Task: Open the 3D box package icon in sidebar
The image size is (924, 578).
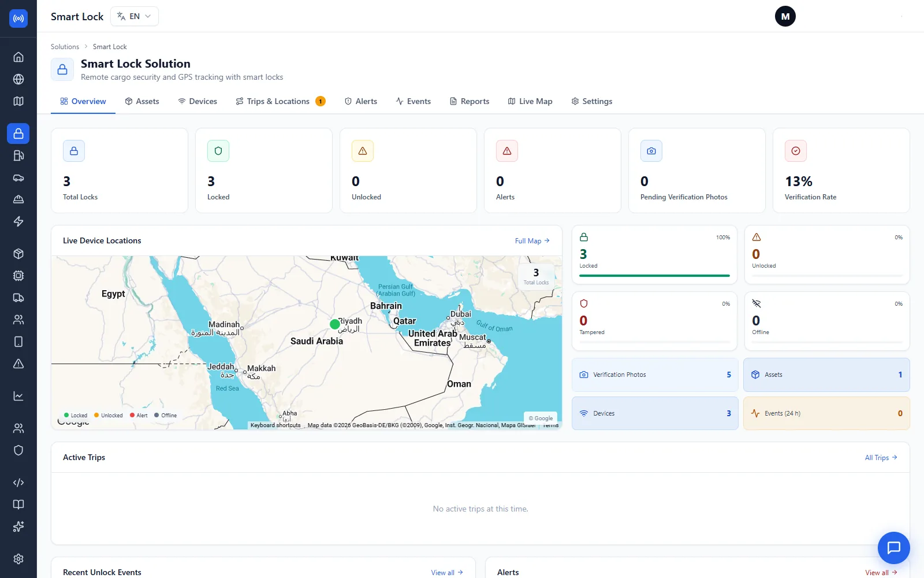Action: 18,254
